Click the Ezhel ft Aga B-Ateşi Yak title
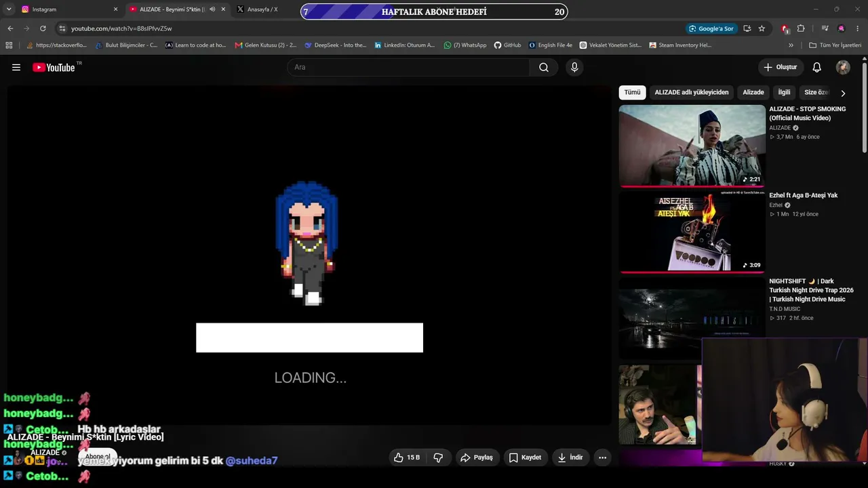868x488 pixels. tap(804, 195)
